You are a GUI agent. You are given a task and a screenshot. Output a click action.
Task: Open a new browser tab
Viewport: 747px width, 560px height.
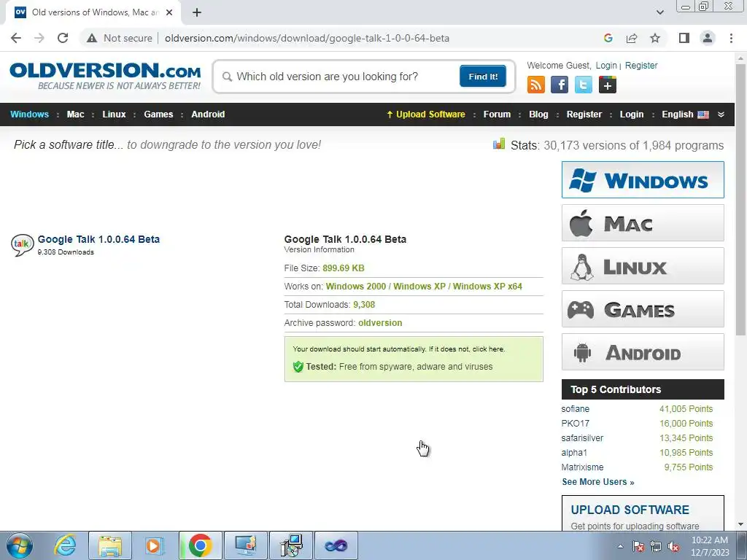(197, 12)
